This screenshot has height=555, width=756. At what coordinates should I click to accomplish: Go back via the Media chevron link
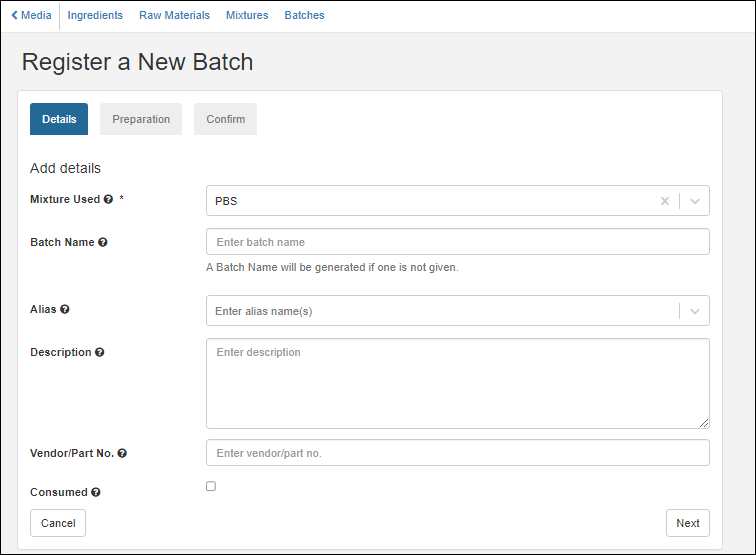point(31,15)
